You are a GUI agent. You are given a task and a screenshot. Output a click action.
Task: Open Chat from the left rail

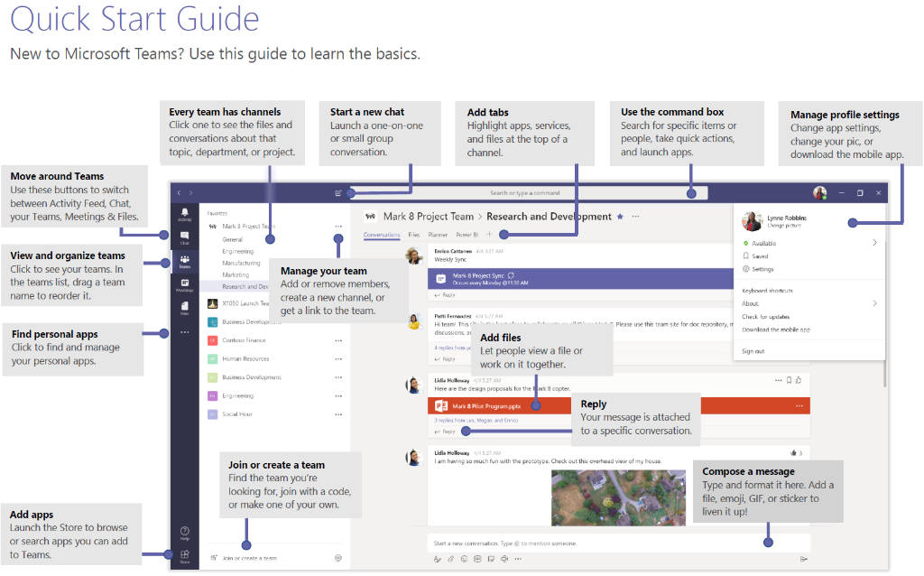184,237
